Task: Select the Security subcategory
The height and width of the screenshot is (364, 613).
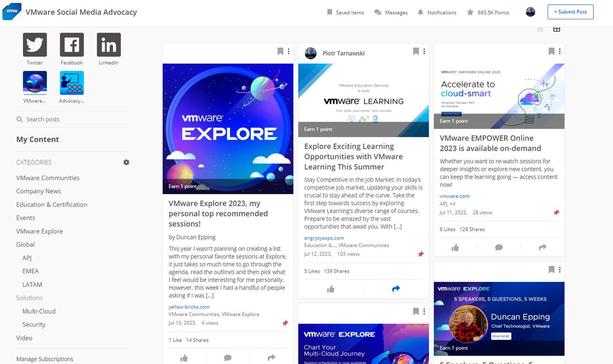Action: pyautogui.click(x=34, y=324)
